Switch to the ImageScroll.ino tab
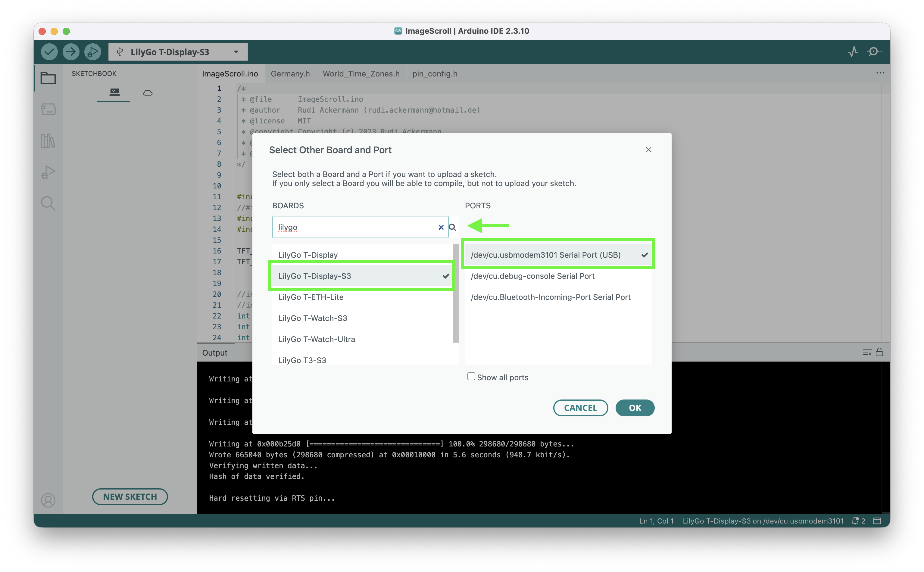Screen dimensions: 924x572 (x=230, y=74)
